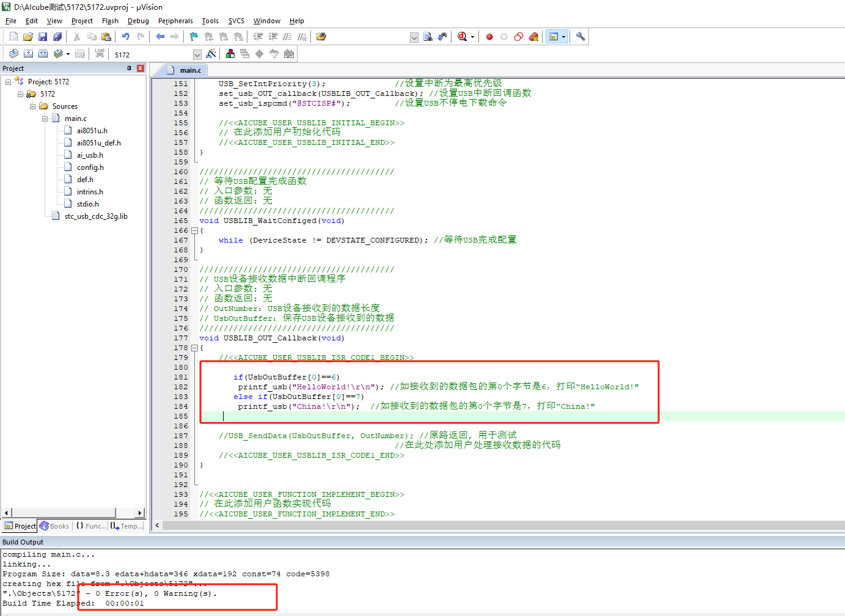Viewport: 845px width, 616px height.
Task: Undo the last edit
Action: point(126,37)
